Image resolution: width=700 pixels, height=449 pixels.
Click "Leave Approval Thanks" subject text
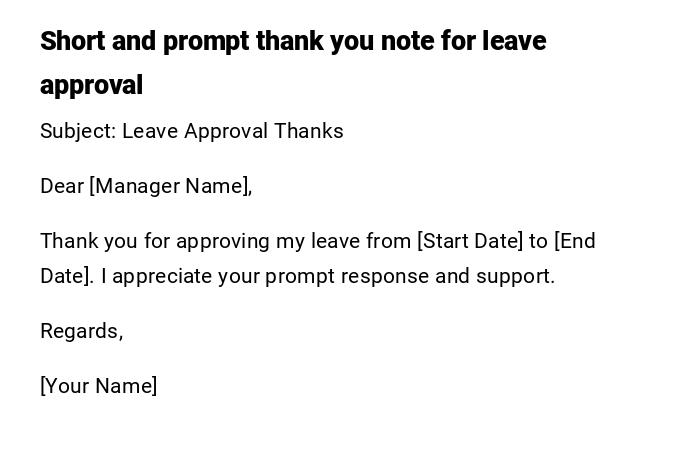click(x=233, y=131)
